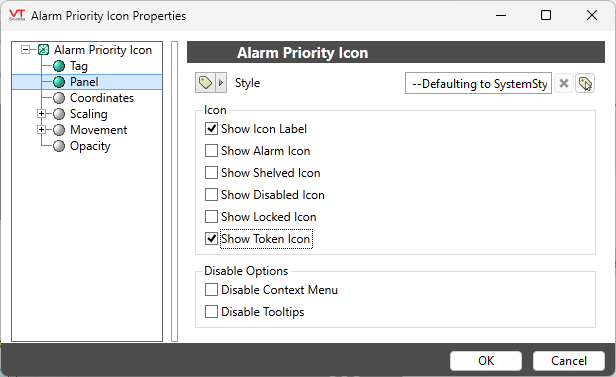Click the gray circle beside Coordinates
The height and width of the screenshot is (377, 616).
point(59,98)
